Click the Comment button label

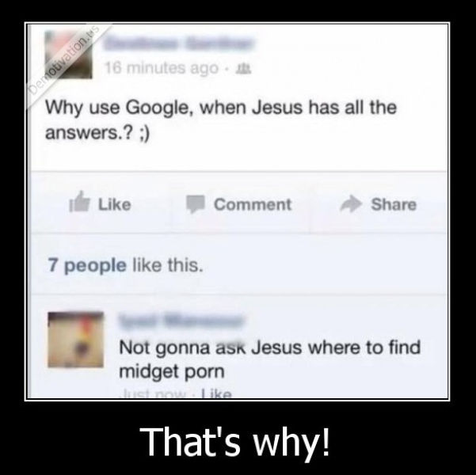tap(253, 204)
